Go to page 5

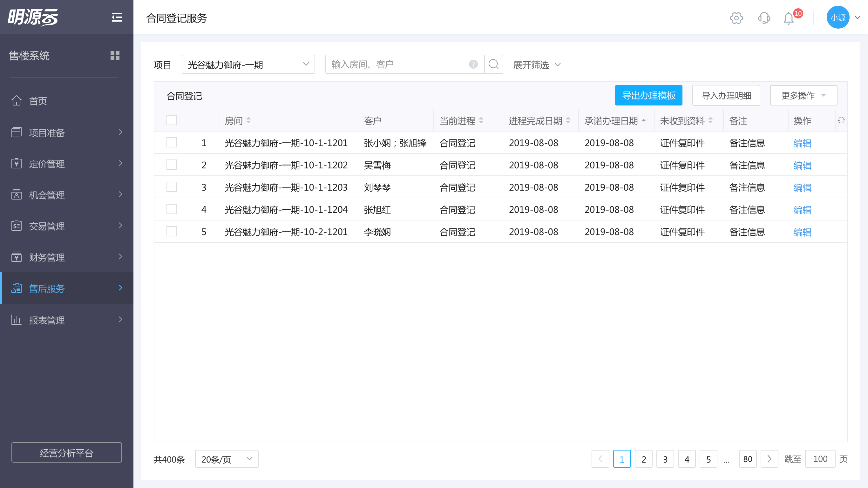(708, 459)
